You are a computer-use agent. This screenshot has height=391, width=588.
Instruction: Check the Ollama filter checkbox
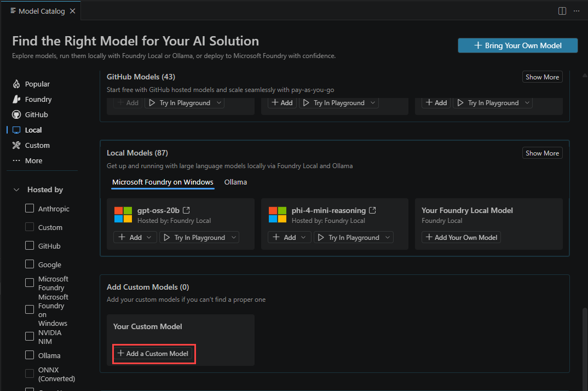[x=30, y=355]
